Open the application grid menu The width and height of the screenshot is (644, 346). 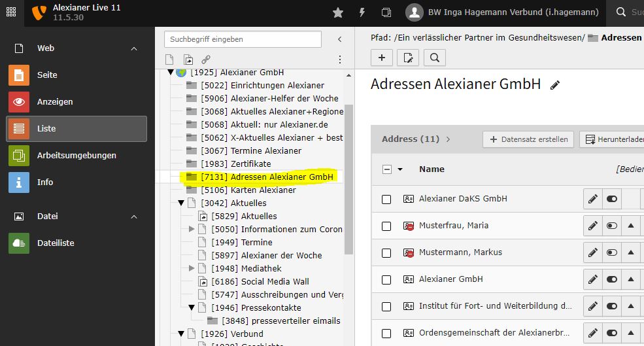pyautogui.click(x=11, y=12)
